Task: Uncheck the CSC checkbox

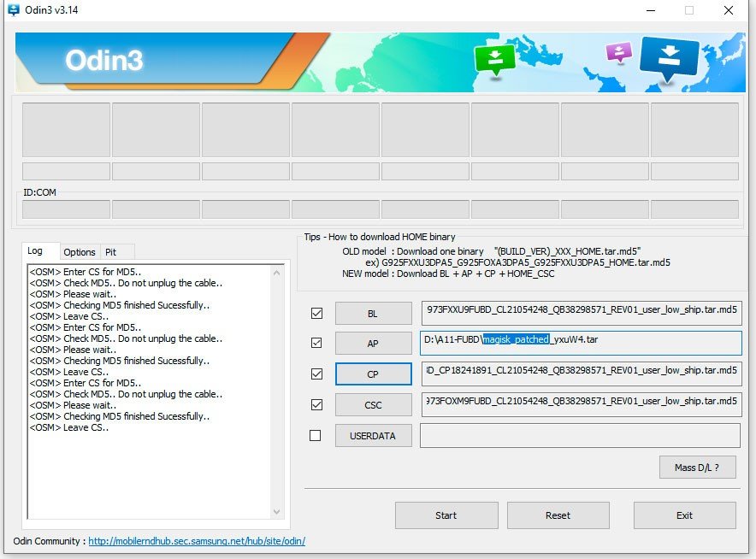Action: pos(316,405)
